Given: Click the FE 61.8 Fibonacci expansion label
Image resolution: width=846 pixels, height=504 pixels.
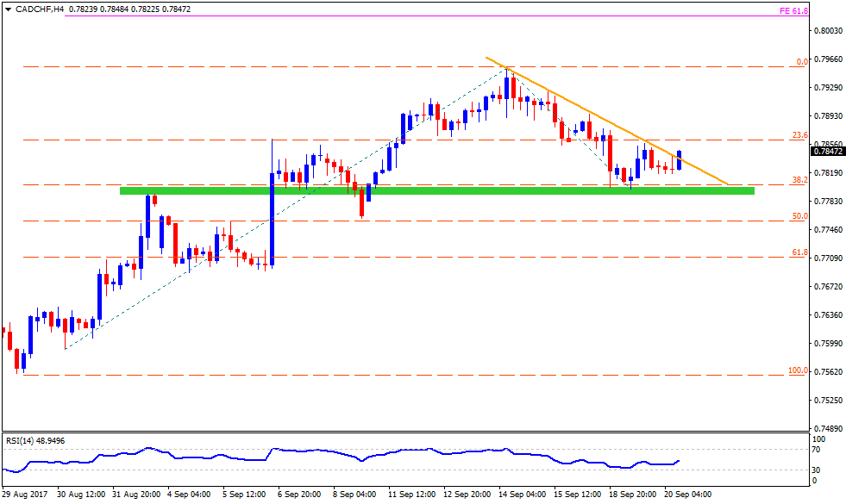Looking at the screenshot, I should [793, 10].
